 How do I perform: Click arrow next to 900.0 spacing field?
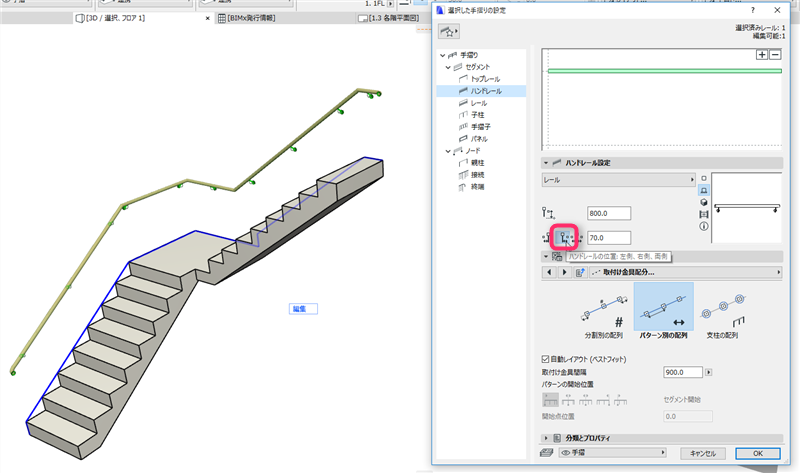[x=709, y=372]
